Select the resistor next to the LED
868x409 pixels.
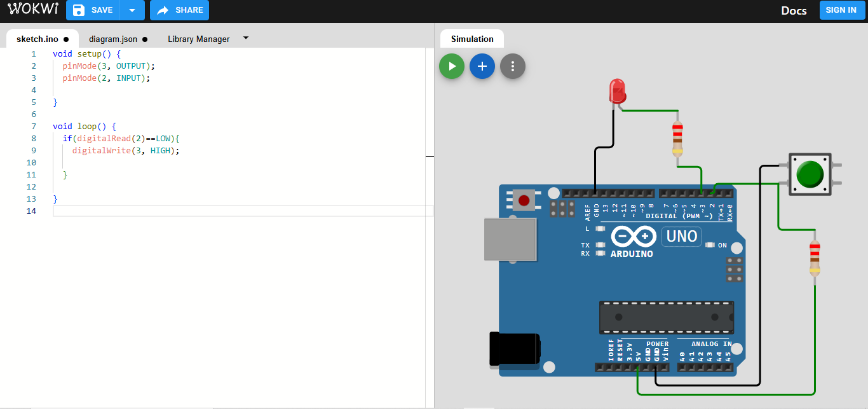677,139
